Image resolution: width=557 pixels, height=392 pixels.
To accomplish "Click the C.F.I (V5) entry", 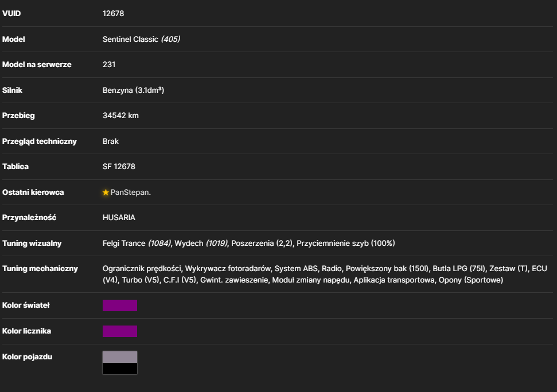I will pos(180,280).
